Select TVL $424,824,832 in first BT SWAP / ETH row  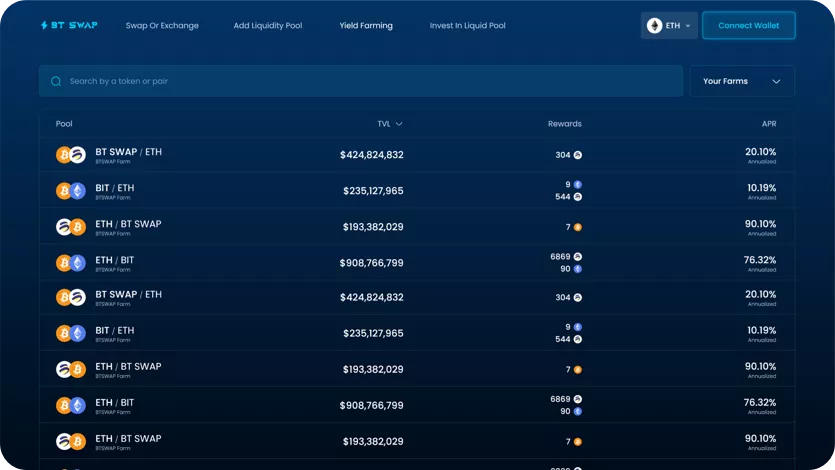point(372,155)
